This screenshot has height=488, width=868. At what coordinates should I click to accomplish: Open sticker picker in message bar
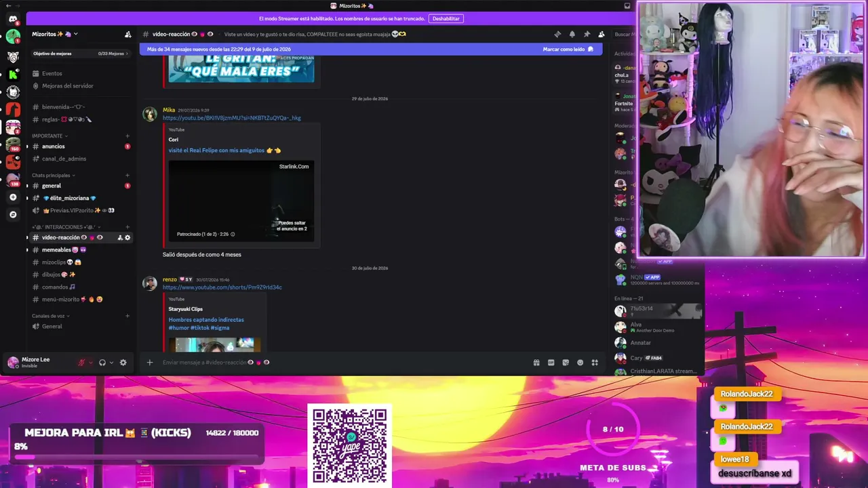(x=566, y=363)
